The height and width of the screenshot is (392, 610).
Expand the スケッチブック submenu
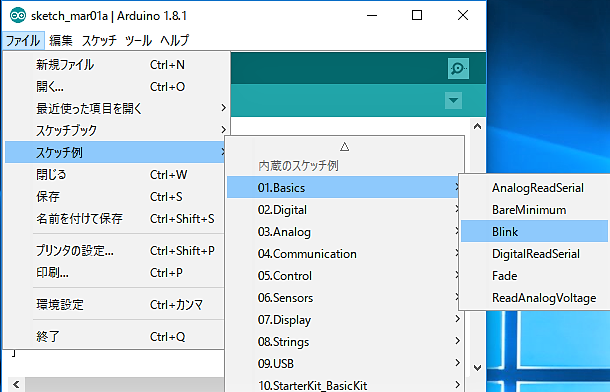coord(117,130)
